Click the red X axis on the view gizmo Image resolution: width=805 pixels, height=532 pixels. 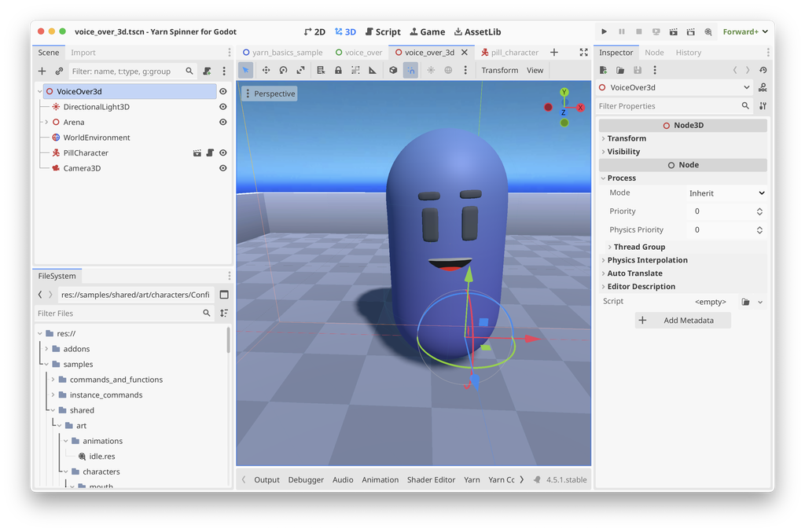(580, 105)
